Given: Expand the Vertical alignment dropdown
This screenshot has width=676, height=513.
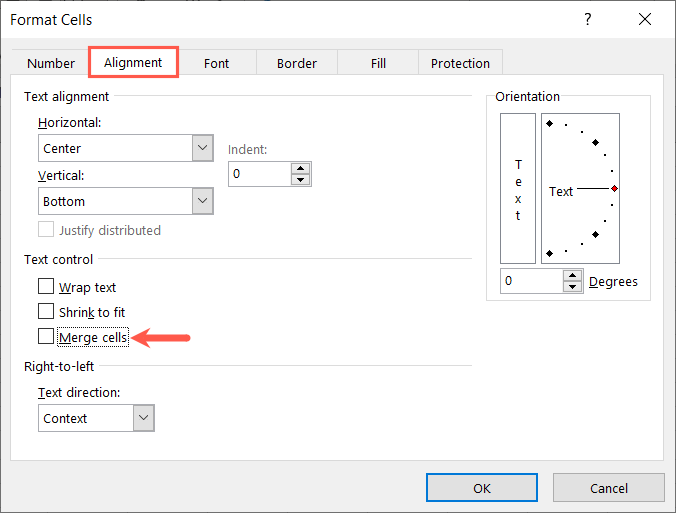Looking at the screenshot, I should click(x=203, y=201).
